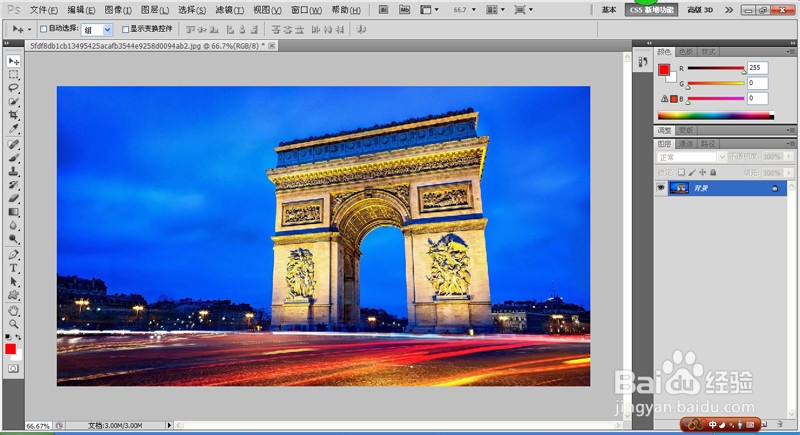Select the History Brush tool
The width and height of the screenshot is (800, 435).
pos(13,185)
